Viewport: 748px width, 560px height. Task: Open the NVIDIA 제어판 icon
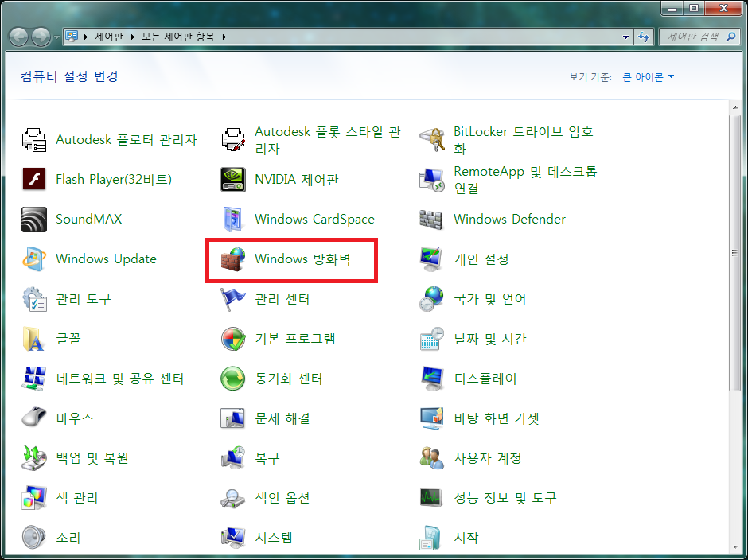[233, 179]
